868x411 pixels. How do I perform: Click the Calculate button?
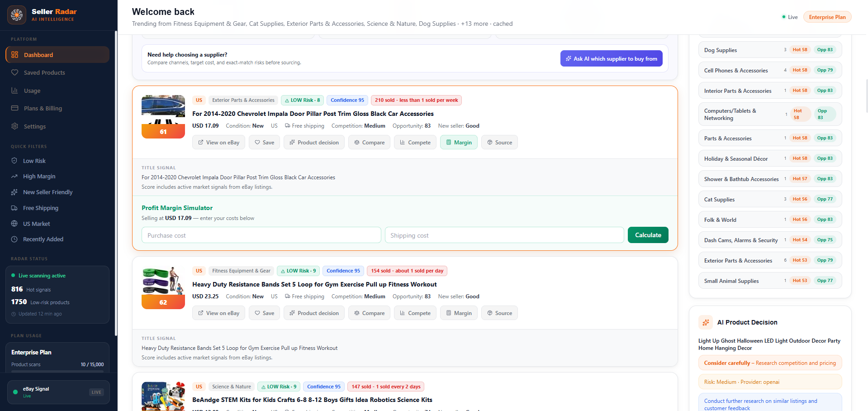[648, 235]
